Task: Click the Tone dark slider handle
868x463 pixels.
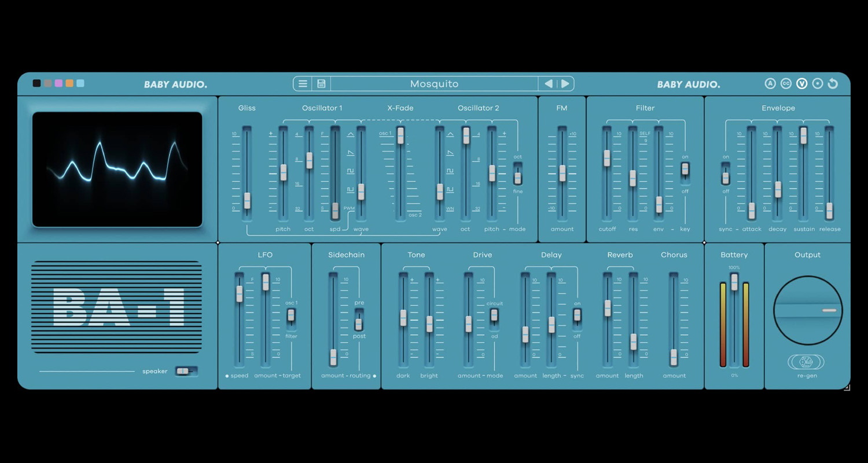Action: [403, 318]
